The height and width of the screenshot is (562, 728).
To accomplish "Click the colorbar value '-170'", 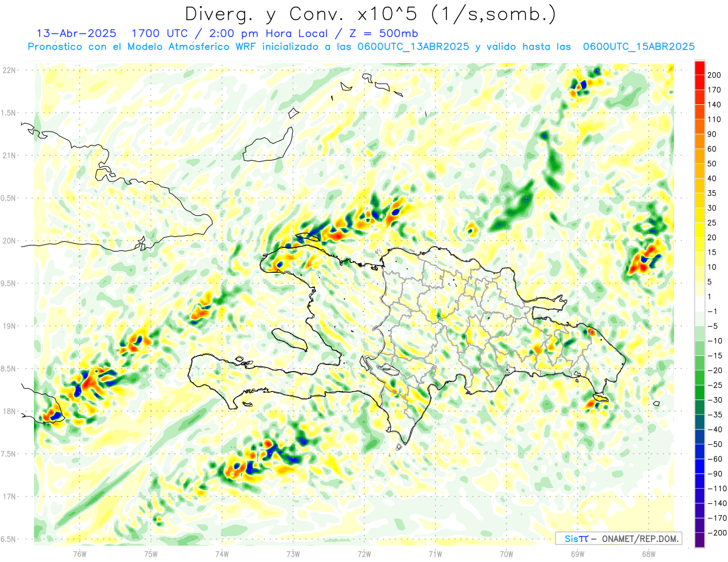I will [718, 518].
